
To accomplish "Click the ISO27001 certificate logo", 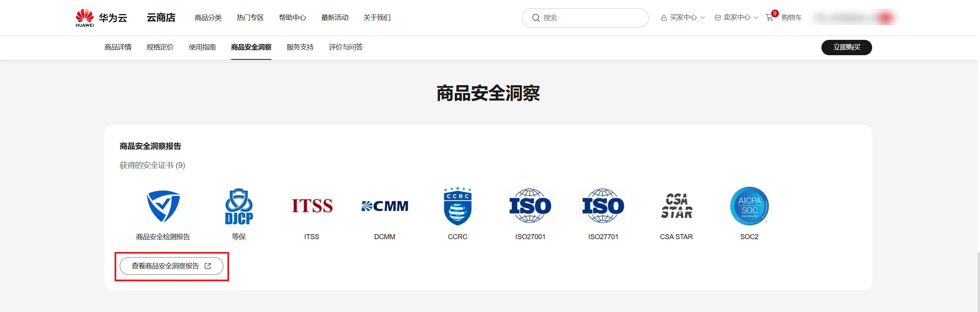I will coord(530,206).
